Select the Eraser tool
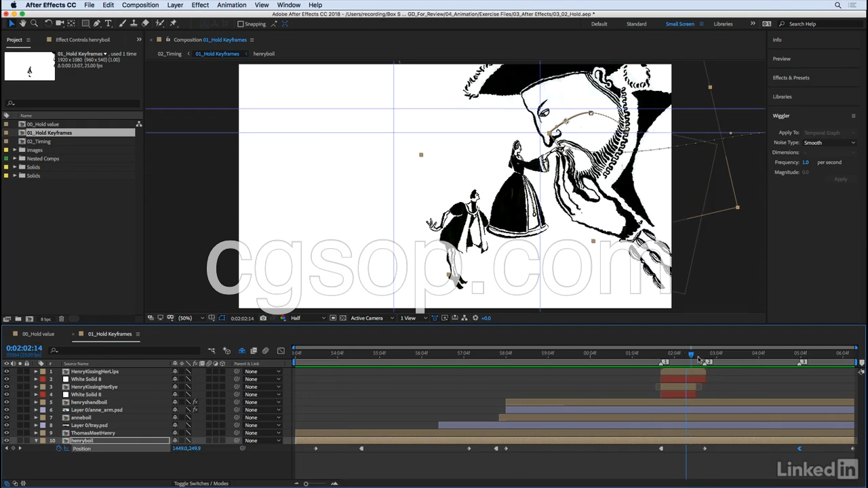The image size is (868, 488). pyautogui.click(x=145, y=24)
